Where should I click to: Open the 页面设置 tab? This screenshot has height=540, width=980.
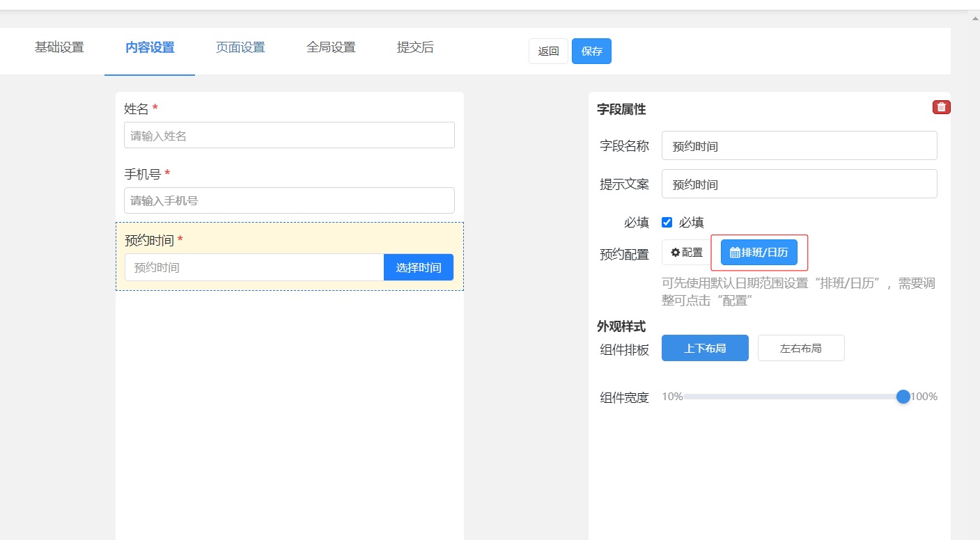(240, 48)
